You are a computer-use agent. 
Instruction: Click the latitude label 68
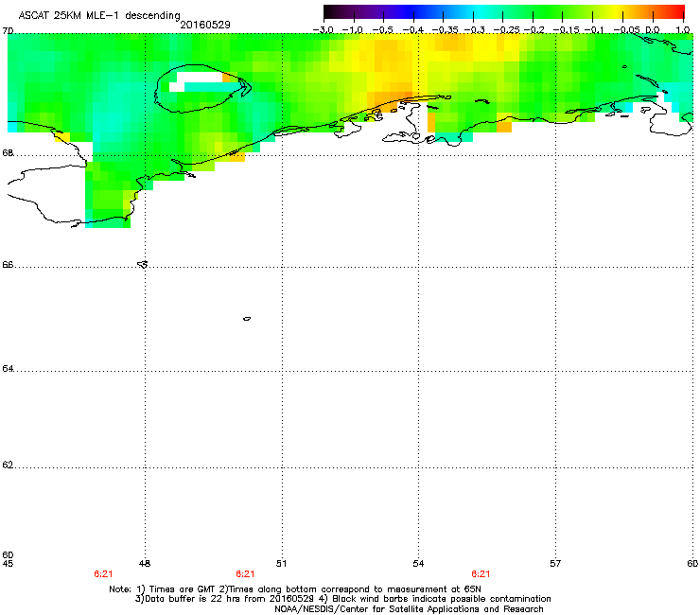8,153
